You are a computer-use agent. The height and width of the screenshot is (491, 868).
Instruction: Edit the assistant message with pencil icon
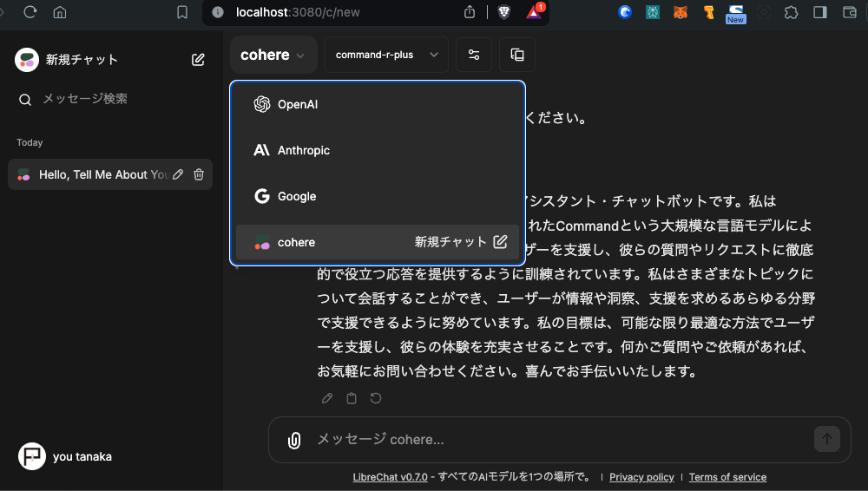point(327,398)
